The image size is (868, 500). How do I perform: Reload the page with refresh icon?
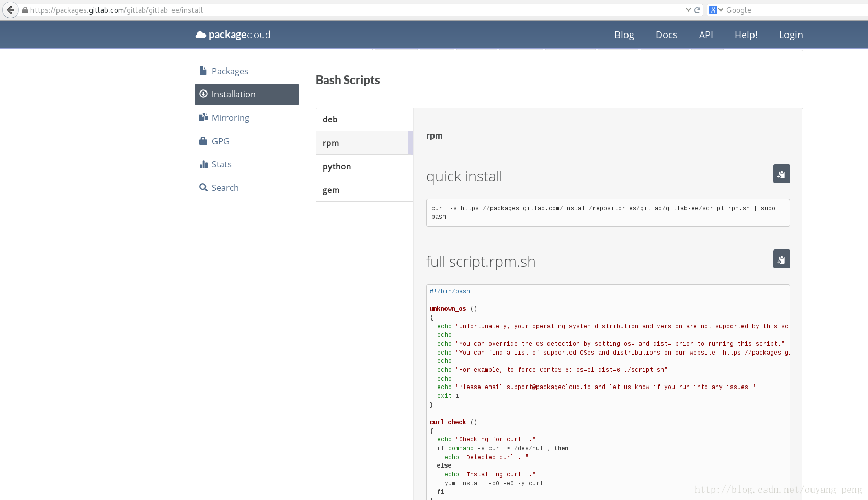[x=697, y=10]
